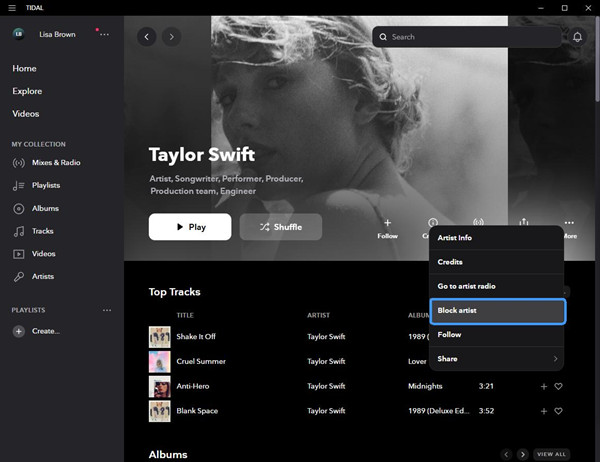This screenshot has width=600, height=462.
Task: Click the Create playlist plus icon
Action: pyautogui.click(x=18, y=331)
